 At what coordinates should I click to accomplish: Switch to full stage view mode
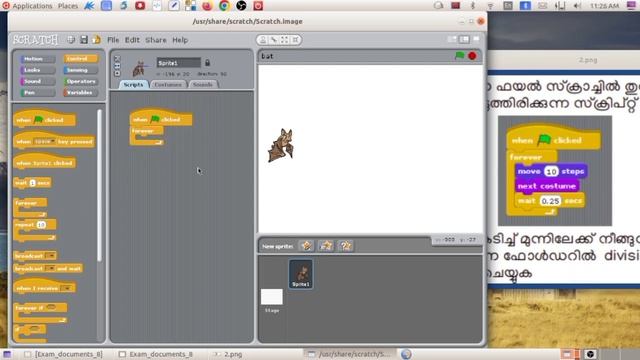464,39
